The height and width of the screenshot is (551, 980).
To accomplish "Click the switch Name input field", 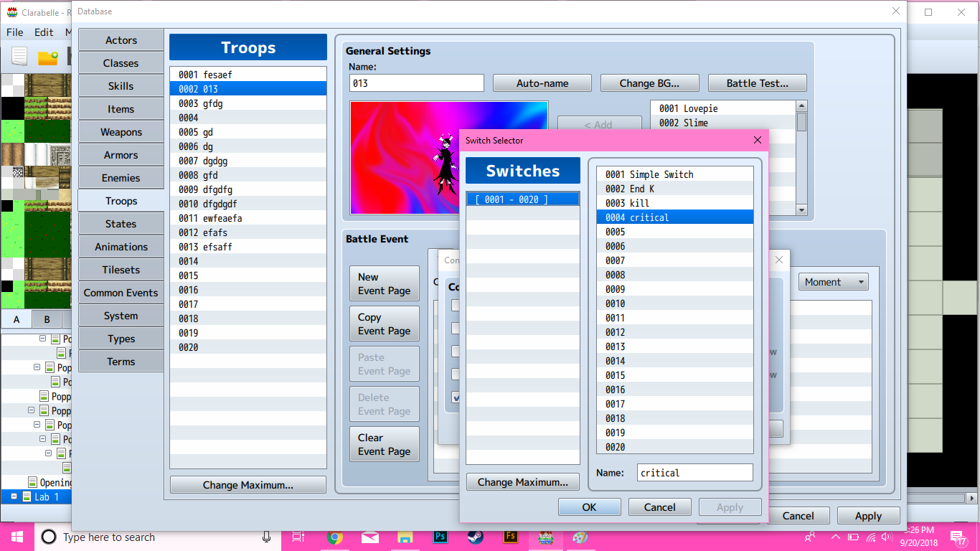I will click(694, 473).
